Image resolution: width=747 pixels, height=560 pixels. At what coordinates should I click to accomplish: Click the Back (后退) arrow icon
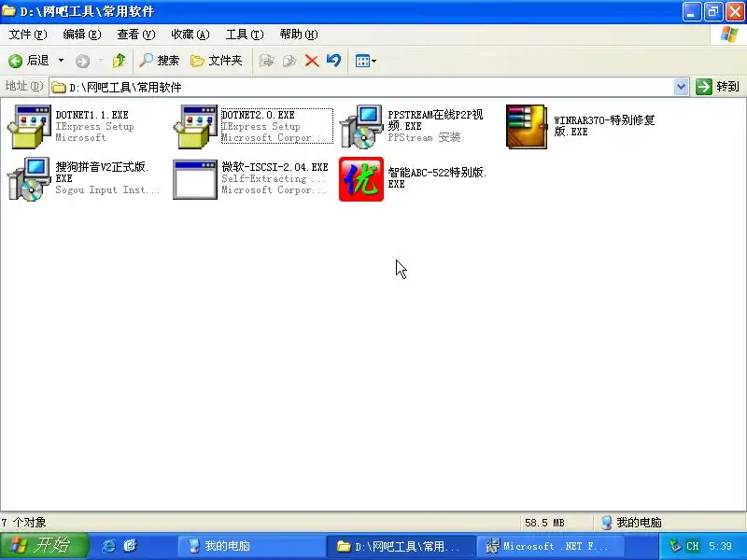(15, 61)
